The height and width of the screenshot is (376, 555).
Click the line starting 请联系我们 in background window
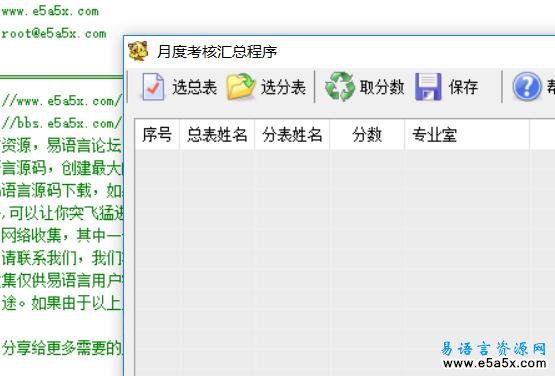(62, 258)
